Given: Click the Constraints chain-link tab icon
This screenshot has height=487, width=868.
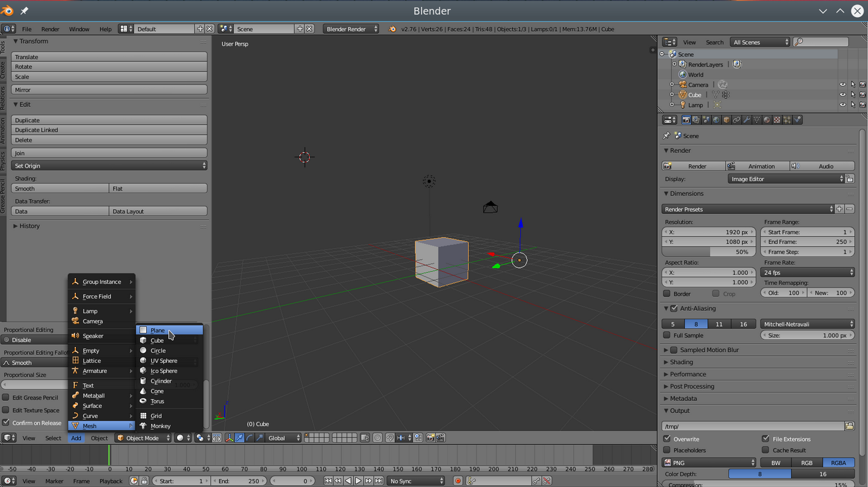Looking at the screenshot, I should [x=736, y=120].
